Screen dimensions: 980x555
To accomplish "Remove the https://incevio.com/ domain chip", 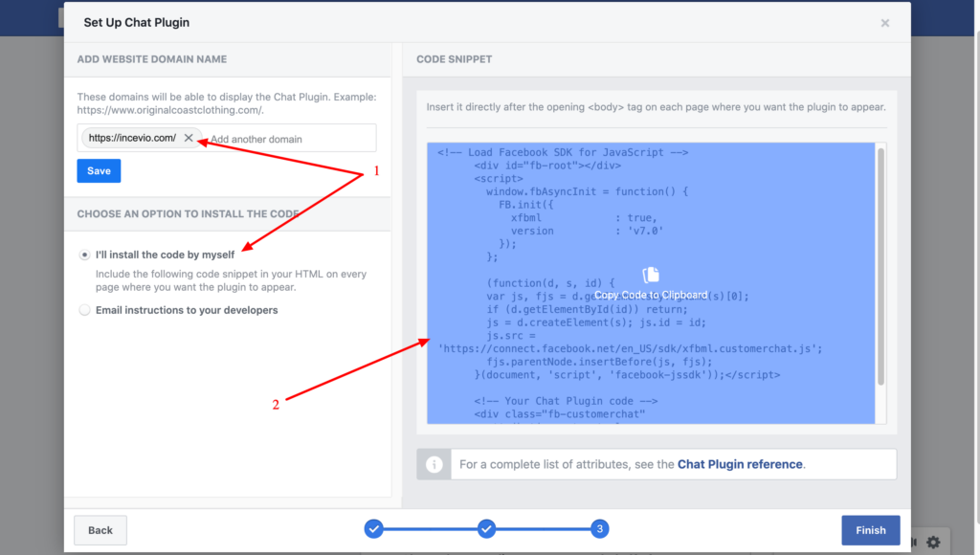I will 189,138.
